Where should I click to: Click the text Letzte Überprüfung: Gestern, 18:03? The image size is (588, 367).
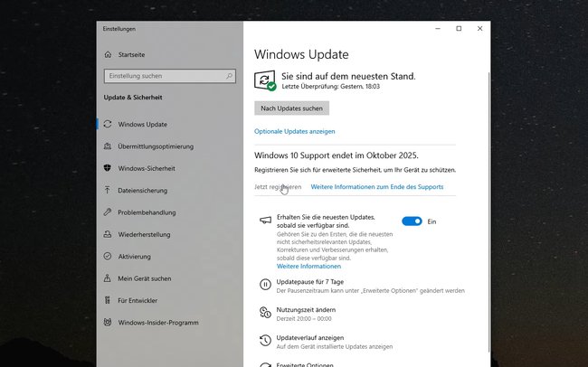[331, 86]
